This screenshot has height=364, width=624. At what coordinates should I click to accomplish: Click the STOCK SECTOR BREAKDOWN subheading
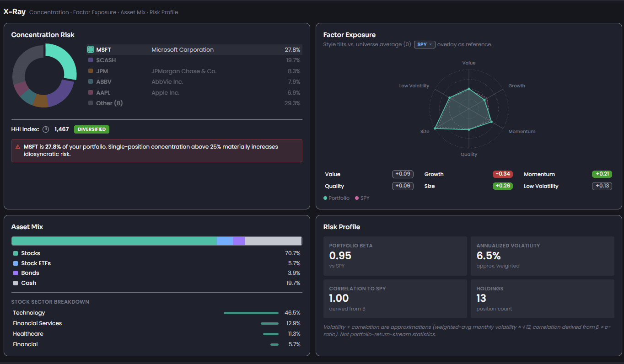50,302
